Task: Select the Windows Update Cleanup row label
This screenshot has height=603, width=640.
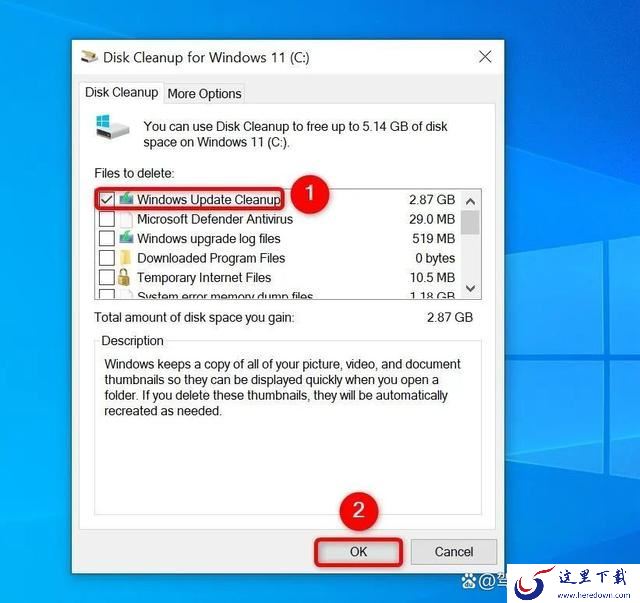Action: tap(209, 199)
